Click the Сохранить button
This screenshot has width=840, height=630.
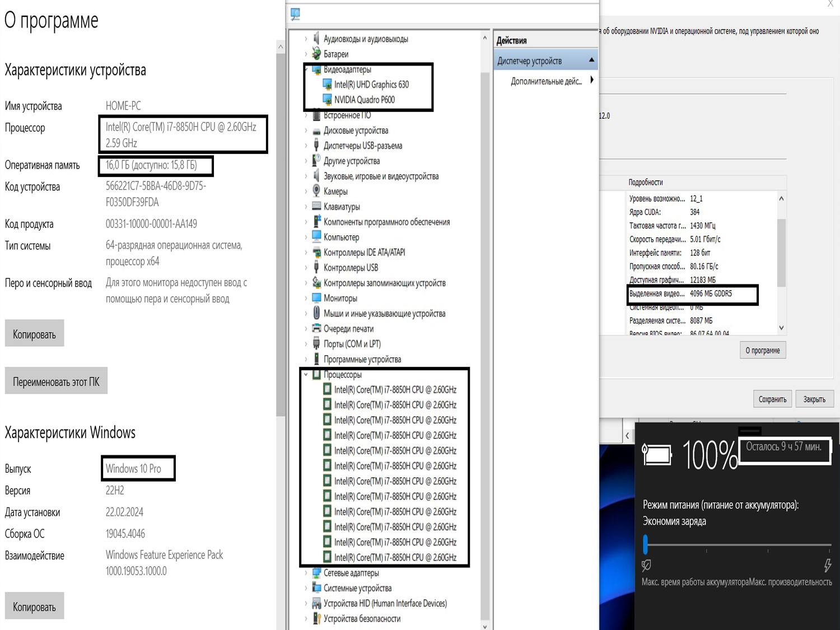pyautogui.click(x=772, y=399)
